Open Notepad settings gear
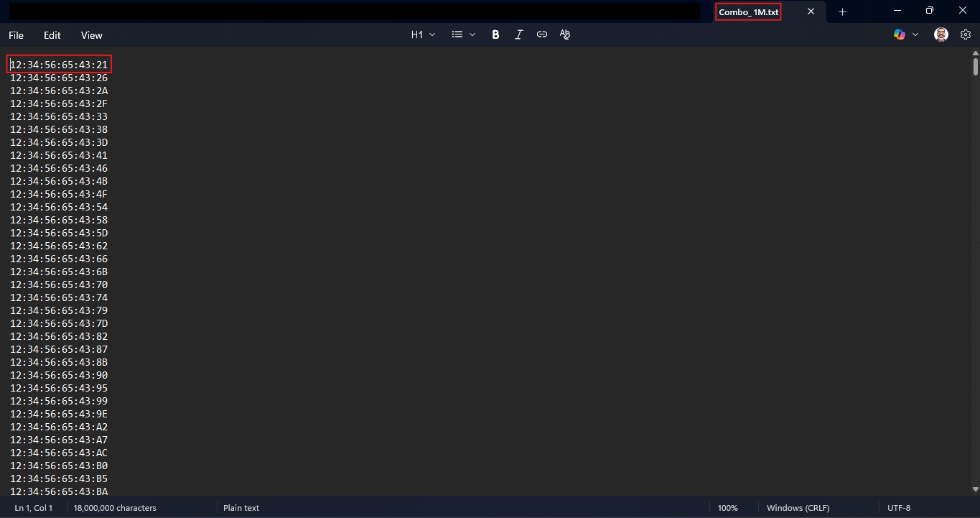 [966, 34]
